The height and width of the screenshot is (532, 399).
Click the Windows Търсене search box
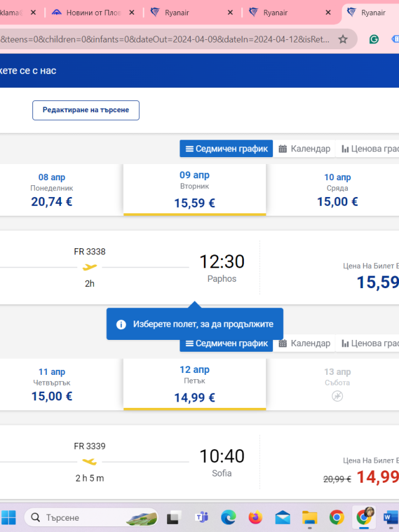[x=91, y=518]
